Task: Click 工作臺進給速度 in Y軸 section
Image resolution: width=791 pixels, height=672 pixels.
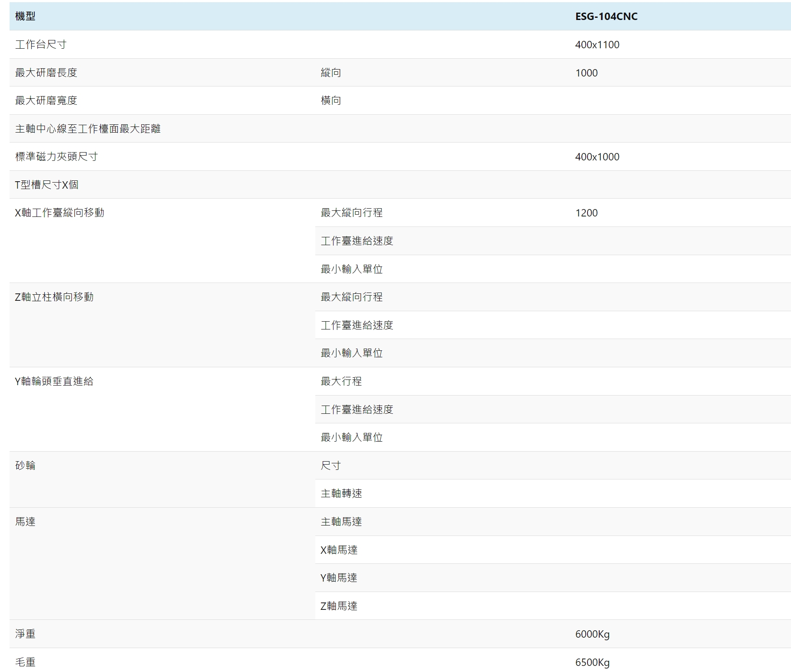Action: pos(357,409)
